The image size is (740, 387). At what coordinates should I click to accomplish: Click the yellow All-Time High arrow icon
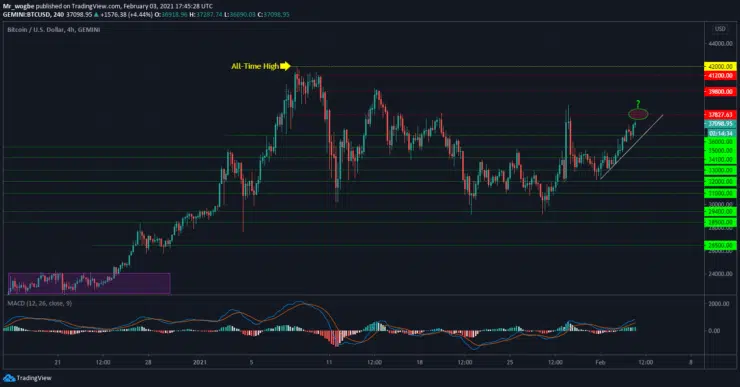coord(285,66)
